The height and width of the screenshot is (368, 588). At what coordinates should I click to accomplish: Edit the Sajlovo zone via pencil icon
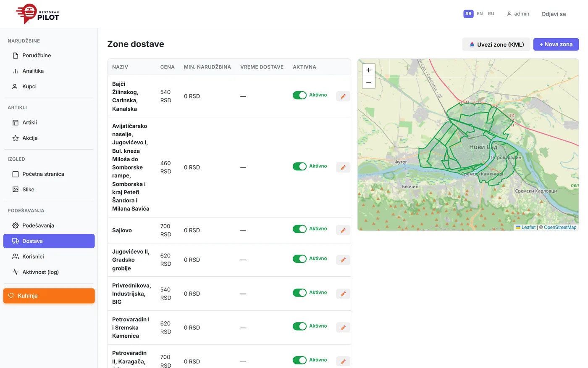pos(343,230)
